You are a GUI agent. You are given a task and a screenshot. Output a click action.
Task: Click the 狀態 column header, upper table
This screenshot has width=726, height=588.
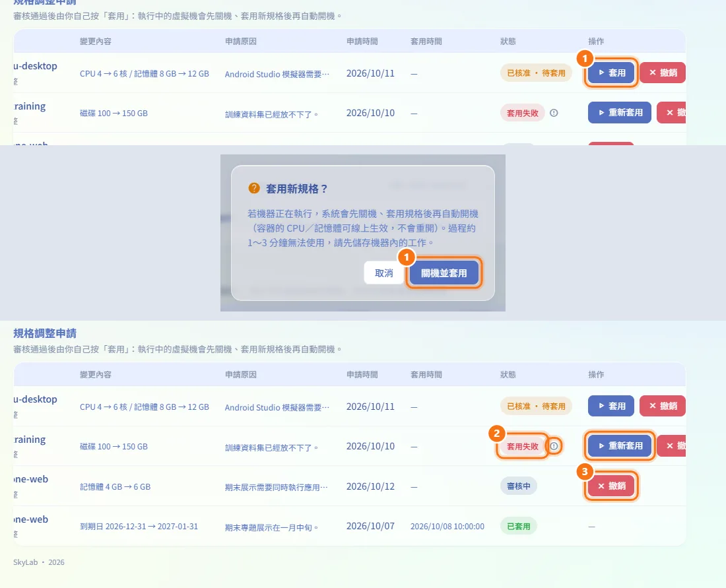(508, 41)
